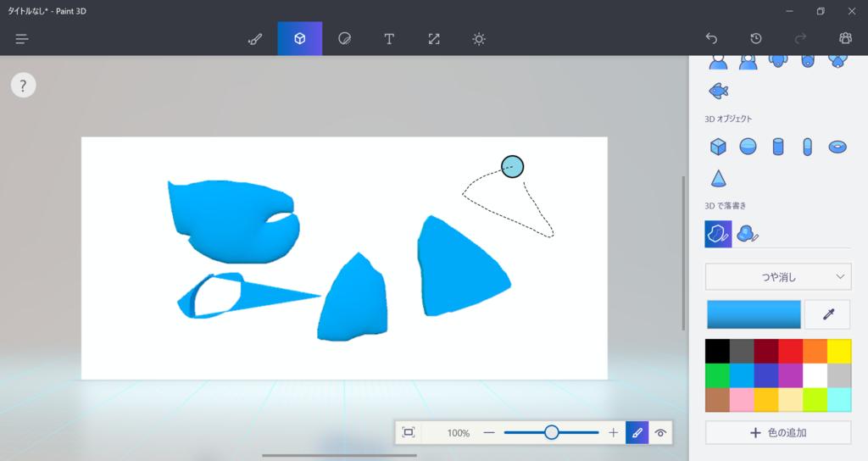Toggle the pen drawing mode button
This screenshot has height=461, width=868.
tap(637, 433)
